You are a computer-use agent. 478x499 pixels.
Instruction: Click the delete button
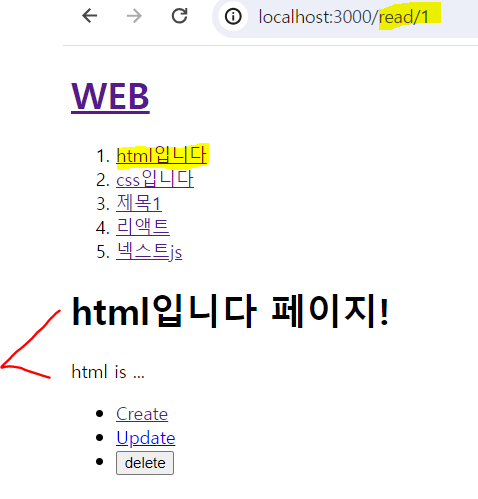[145, 463]
